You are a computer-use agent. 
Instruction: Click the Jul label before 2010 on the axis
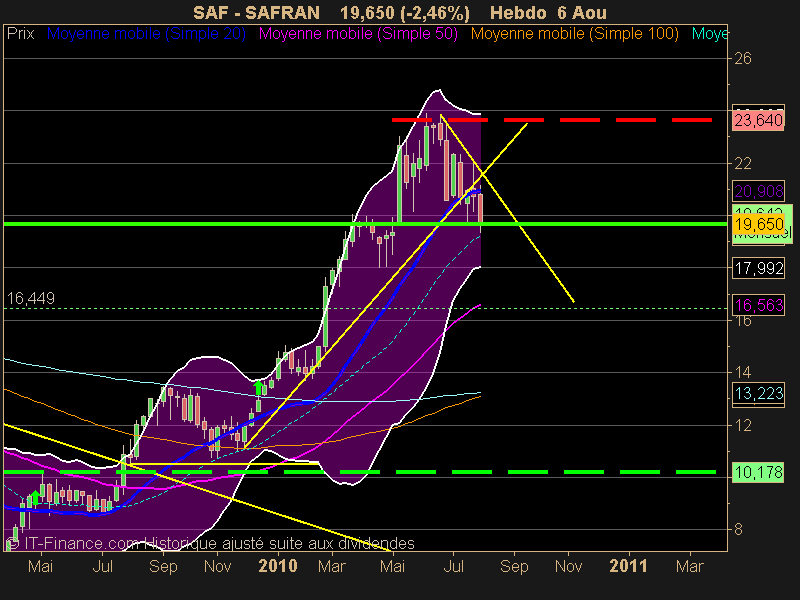[x=103, y=566]
